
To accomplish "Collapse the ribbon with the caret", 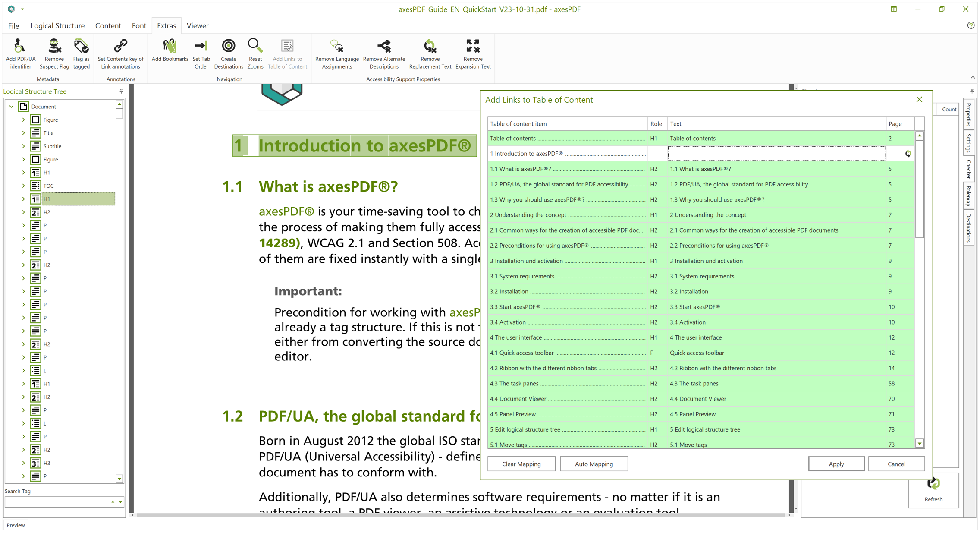I will click(x=973, y=78).
